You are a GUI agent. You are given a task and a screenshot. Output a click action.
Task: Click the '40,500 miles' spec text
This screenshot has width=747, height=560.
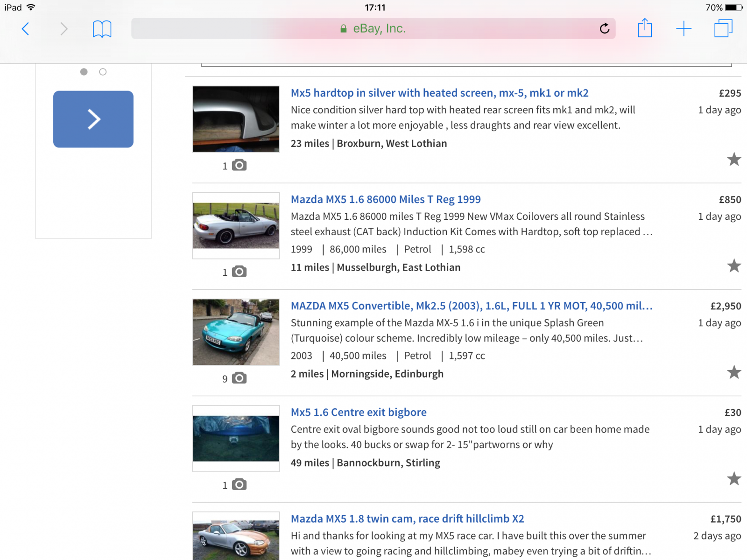[x=358, y=356]
